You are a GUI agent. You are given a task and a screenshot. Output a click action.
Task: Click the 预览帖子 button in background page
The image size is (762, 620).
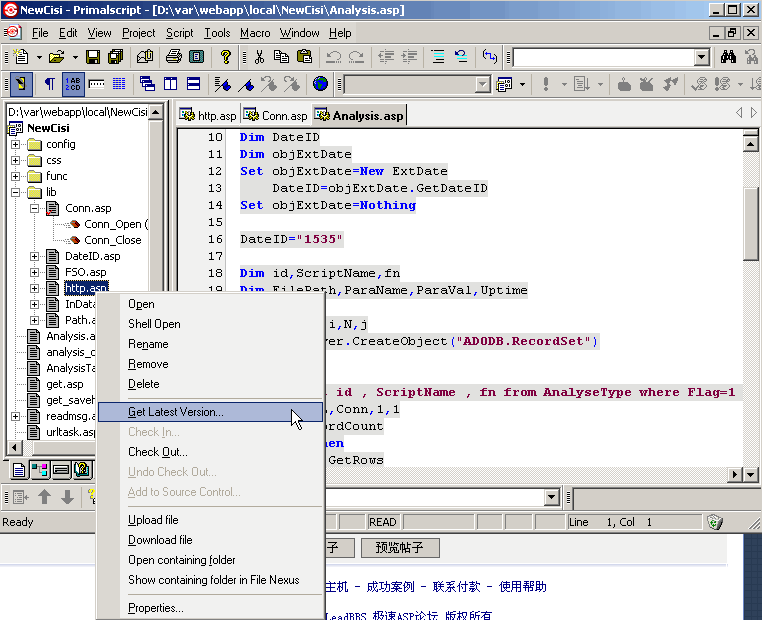tap(400, 548)
